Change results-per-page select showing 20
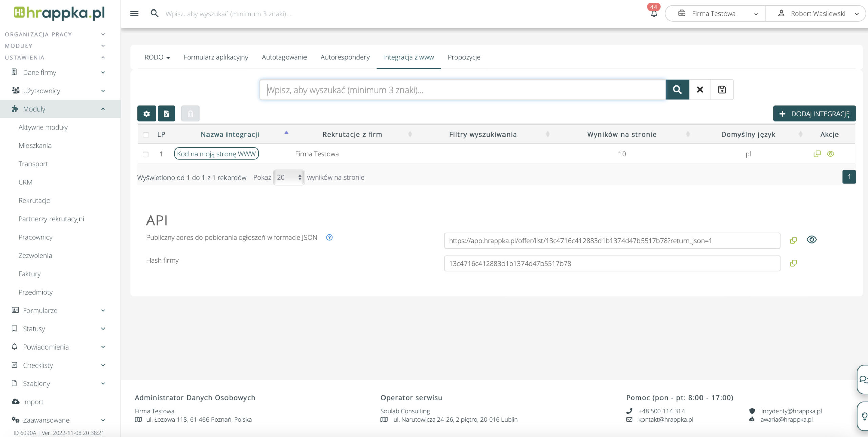The width and height of the screenshot is (868, 437). tap(289, 177)
